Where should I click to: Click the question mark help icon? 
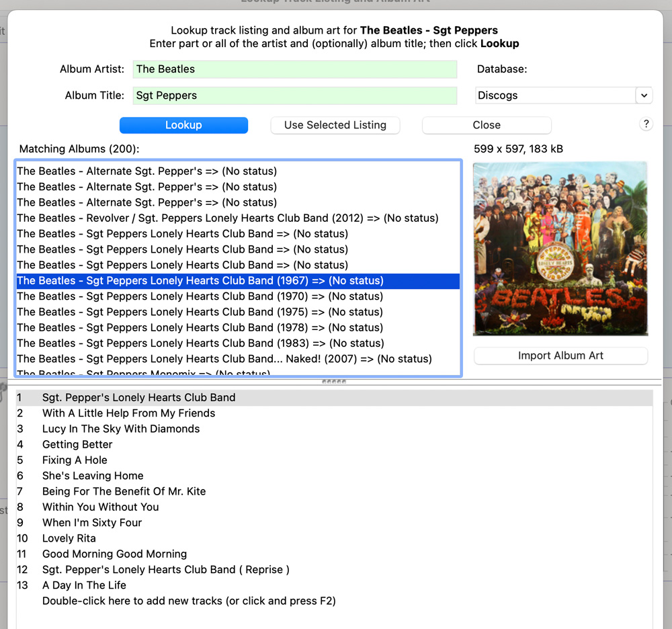(646, 124)
